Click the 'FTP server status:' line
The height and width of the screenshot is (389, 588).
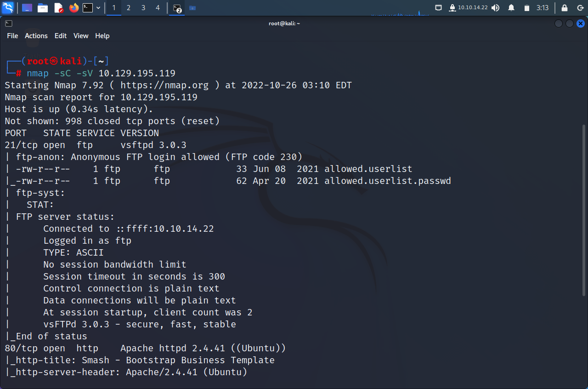tap(65, 217)
